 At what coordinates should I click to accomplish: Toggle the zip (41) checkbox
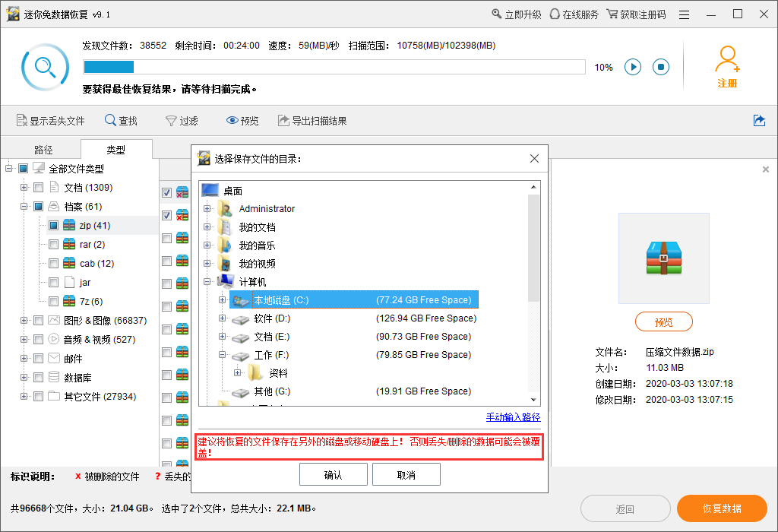[x=54, y=225]
